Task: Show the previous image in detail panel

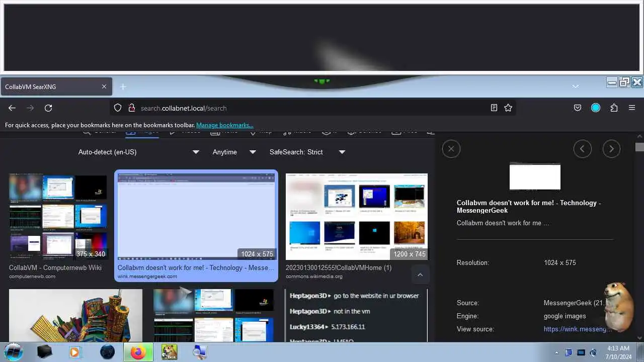Action: click(x=582, y=149)
